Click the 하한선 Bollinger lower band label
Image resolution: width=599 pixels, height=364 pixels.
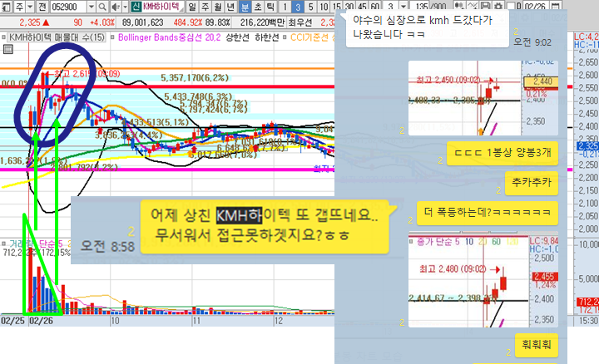[267, 37]
